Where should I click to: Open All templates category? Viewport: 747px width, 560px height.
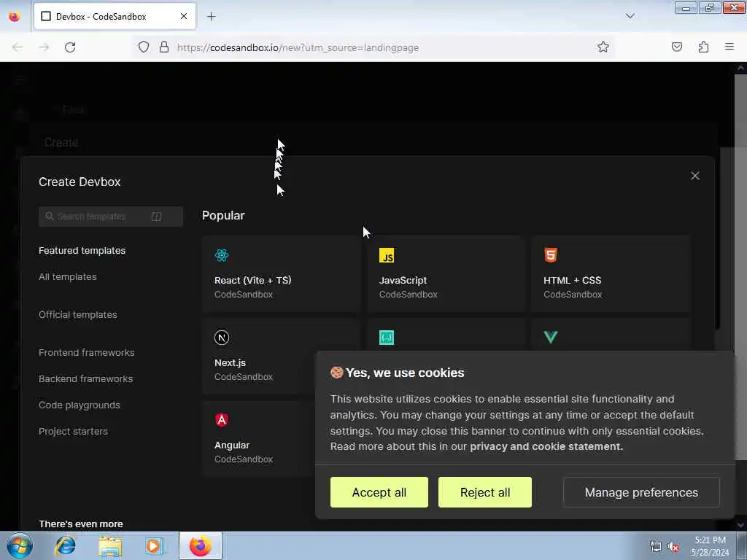pos(68,276)
